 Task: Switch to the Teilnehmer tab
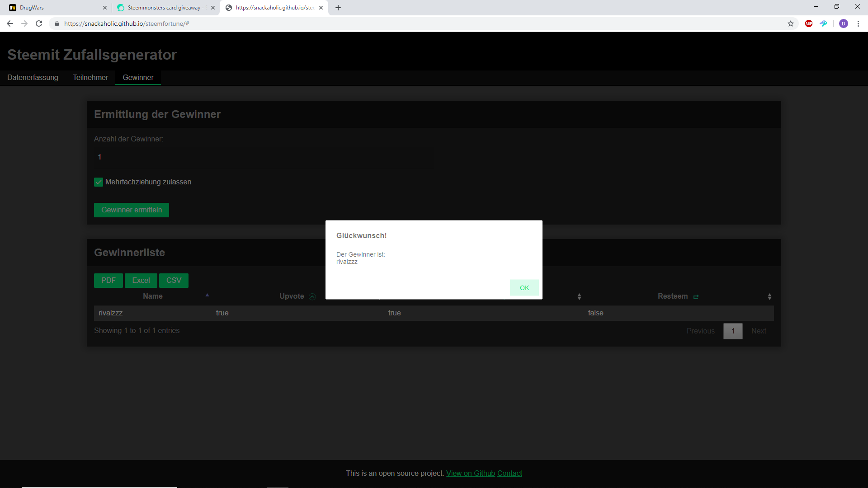click(x=90, y=78)
